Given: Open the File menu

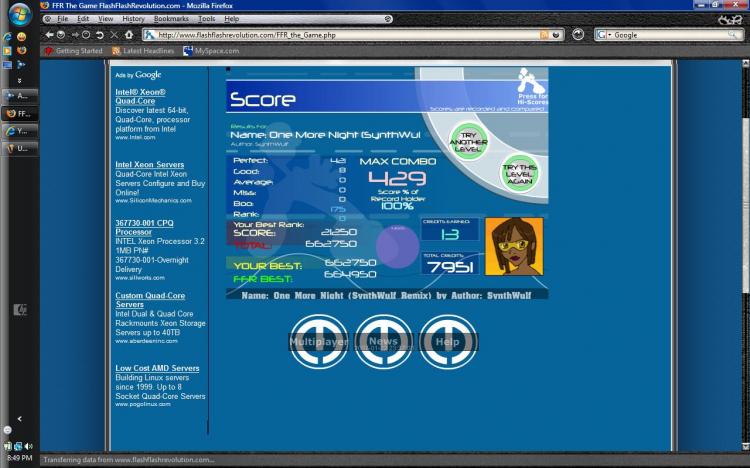Looking at the screenshot, I should pyautogui.click(x=62, y=19).
